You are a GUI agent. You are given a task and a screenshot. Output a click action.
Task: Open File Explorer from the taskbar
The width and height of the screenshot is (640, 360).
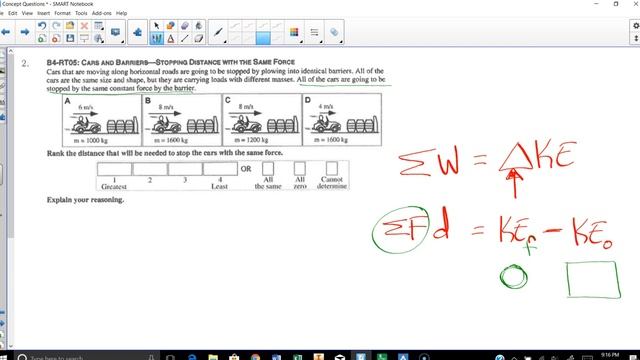[213, 357]
